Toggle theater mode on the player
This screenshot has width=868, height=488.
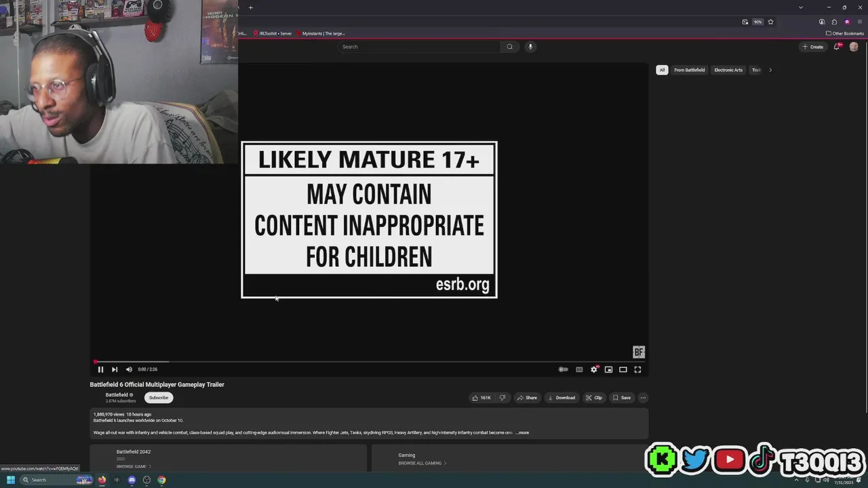tap(623, 369)
